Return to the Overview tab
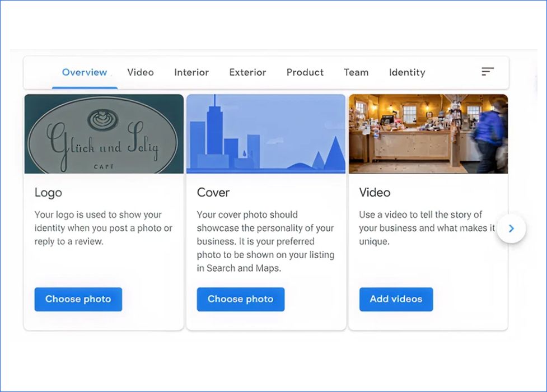Screen dimensions: 547x392 click(85, 72)
